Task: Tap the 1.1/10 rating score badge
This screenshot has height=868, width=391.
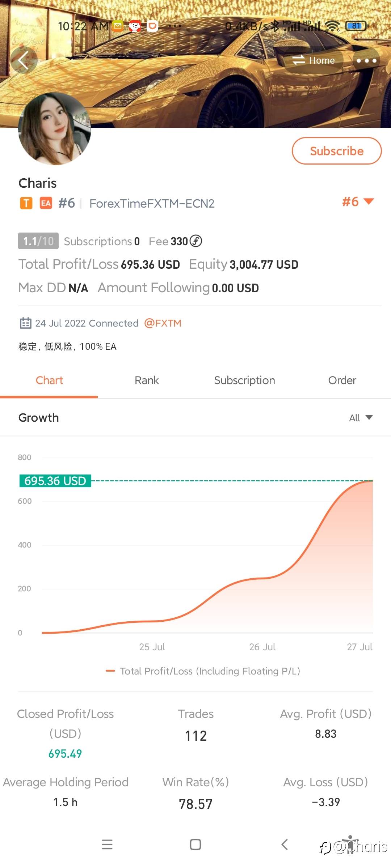Action: (x=38, y=241)
